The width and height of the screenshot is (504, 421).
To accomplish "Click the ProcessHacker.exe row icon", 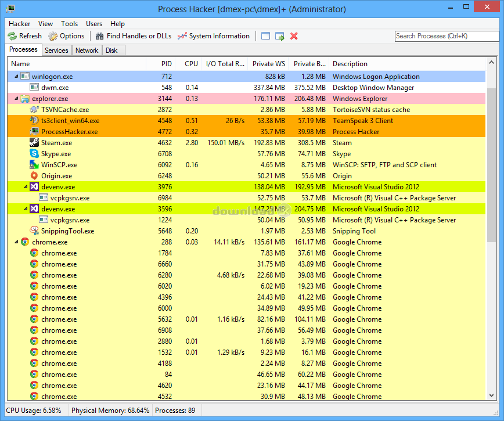I will pyautogui.click(x=34, y=131).
